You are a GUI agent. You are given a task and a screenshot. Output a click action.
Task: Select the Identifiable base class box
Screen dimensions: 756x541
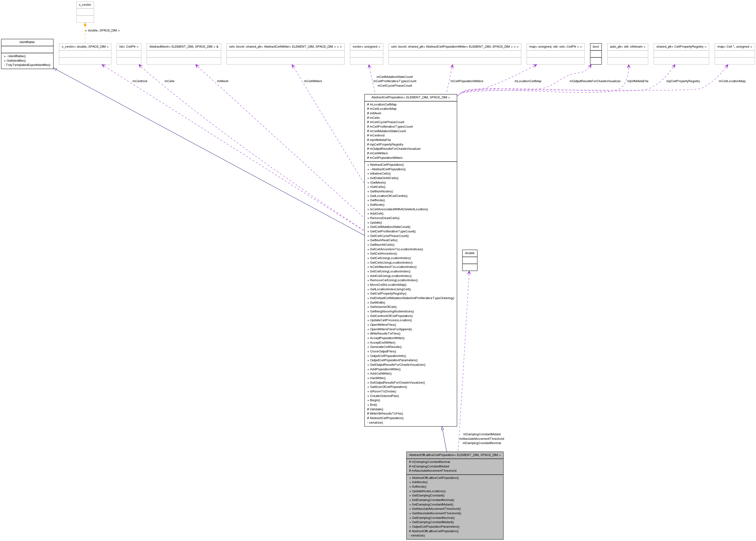[27, 42]
